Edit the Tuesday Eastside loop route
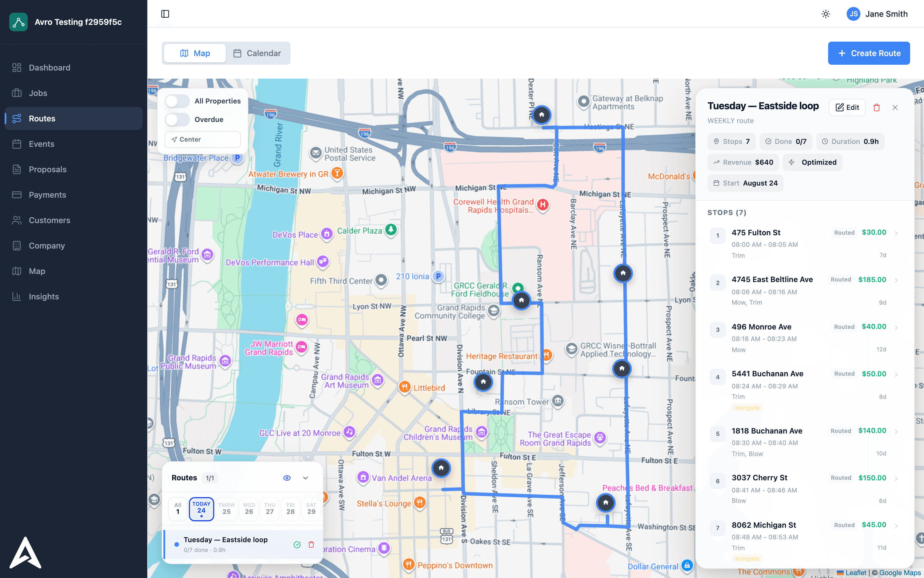924x578 pixels. click(x=847, y=108)
